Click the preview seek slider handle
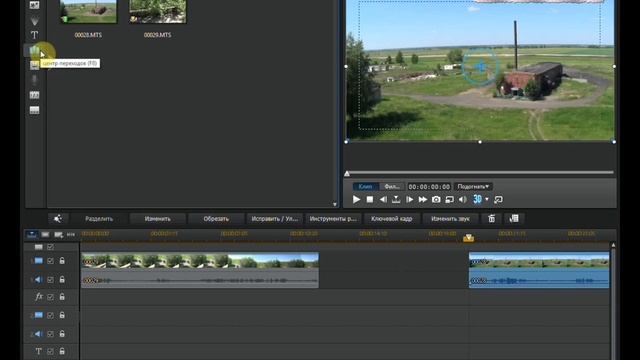The width and height of the screenshot is (640, 360). click(347, 173)
